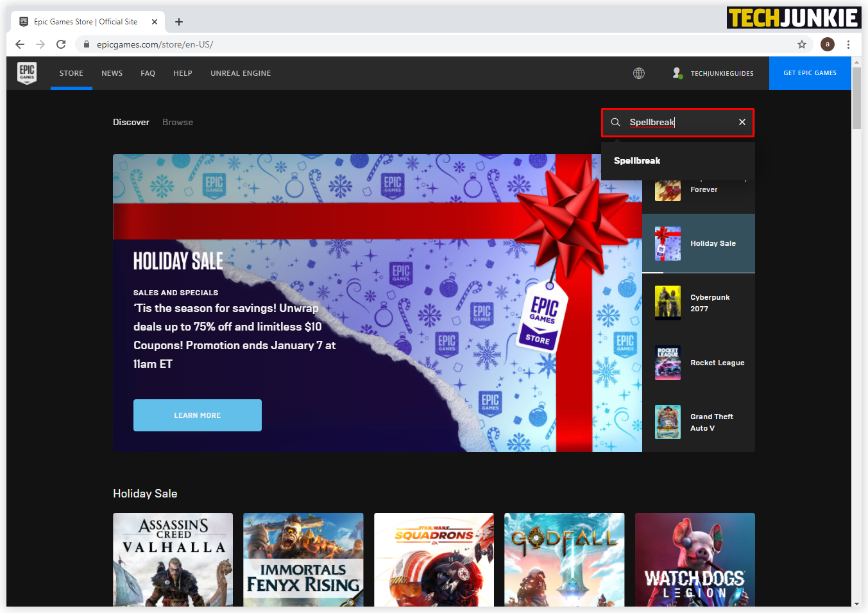Click the Epic Games logo

tap(27, 73)
